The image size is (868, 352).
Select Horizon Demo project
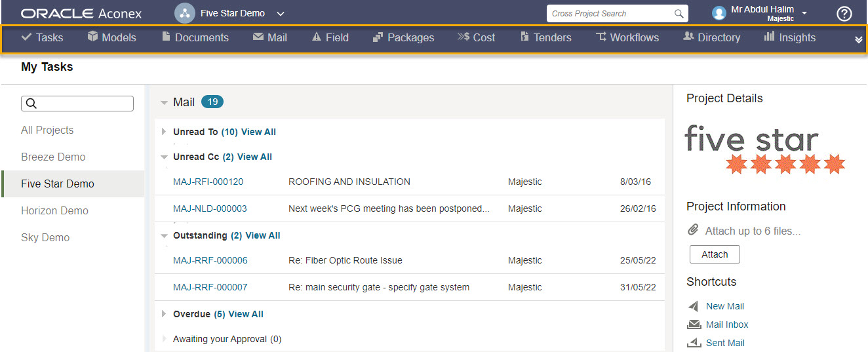coord(54,210)
